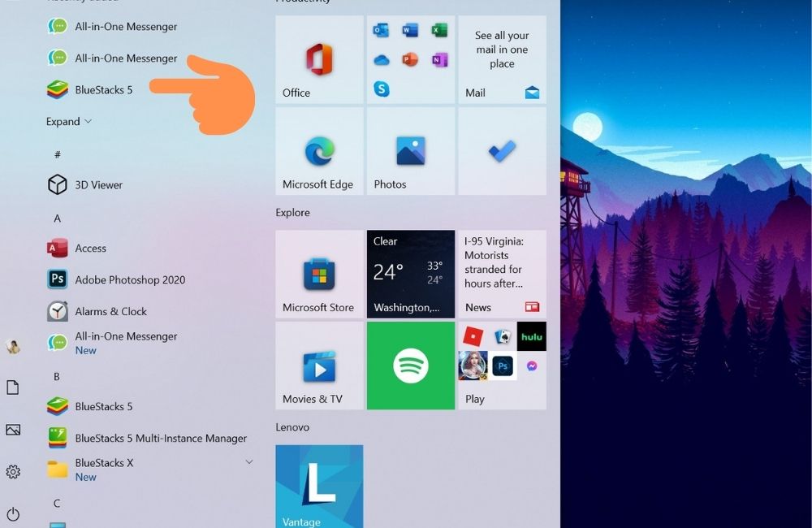Open Settings gear in Start sidebar
This screenshot has height=528, width=812.
tap(13, 471)
